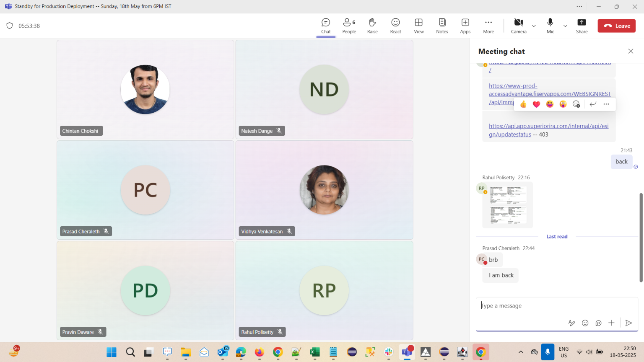Click the meeting security shield icon
Screen dimensions: 644x362
[10, 26]
